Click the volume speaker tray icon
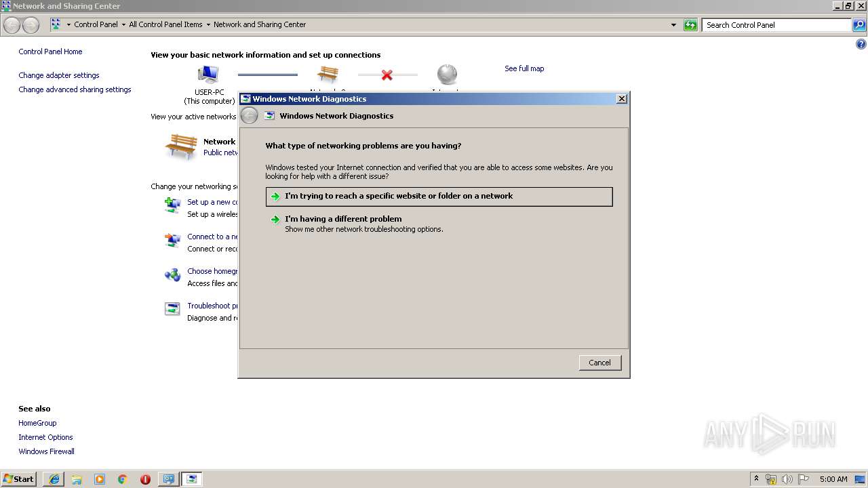The width and height of the screenshot is (868, 488). (x=787, y=479)
